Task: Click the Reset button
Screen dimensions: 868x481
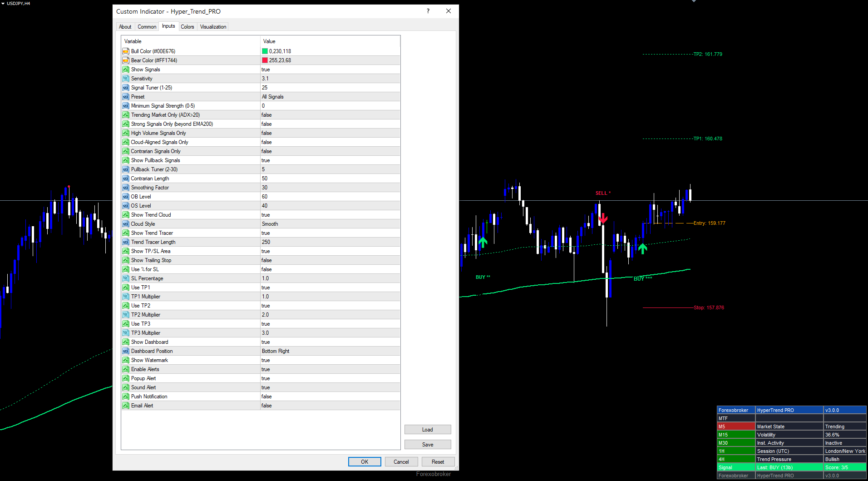Action: pyautogui.click(x=438, y=462)
